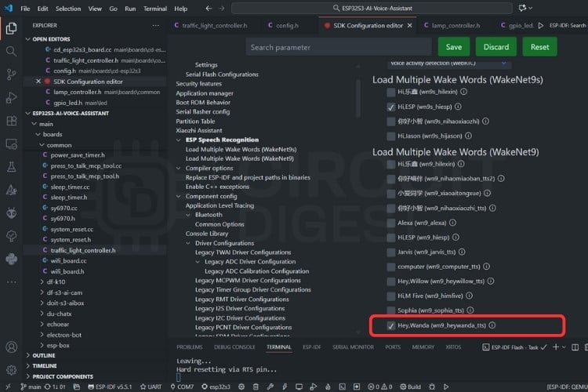Open the Testing flask view
This screenshot has width=588, height=392.
(11, 167)
